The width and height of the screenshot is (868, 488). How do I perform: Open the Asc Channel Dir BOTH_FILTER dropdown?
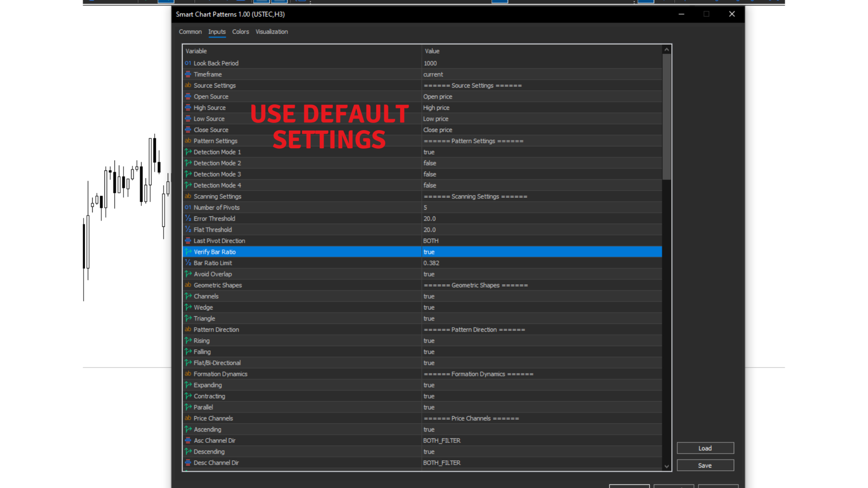[x=442, y=441]
